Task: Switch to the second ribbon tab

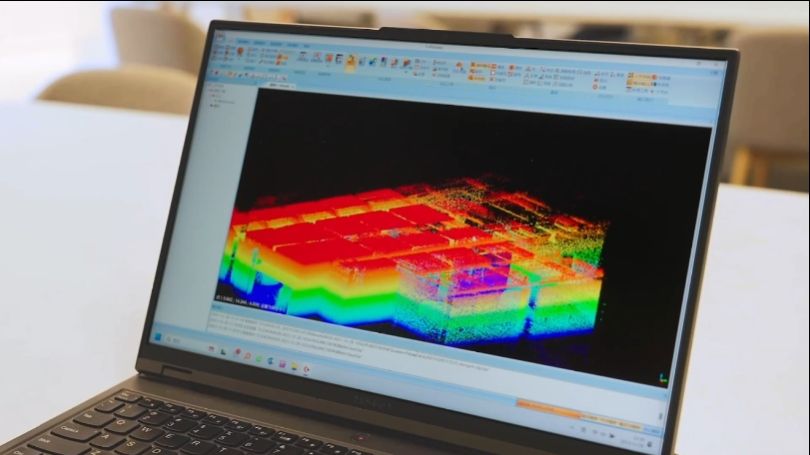Action: (259, 43)
